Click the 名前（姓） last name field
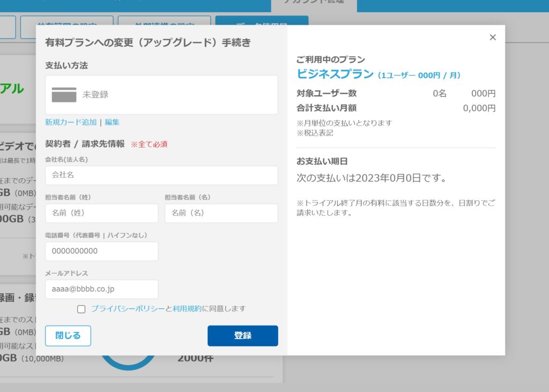549x392 pixels. click(x=101, y=213)
